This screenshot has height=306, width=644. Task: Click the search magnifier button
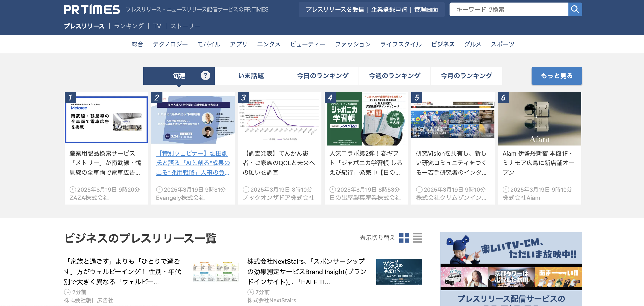tap(575, 9)
